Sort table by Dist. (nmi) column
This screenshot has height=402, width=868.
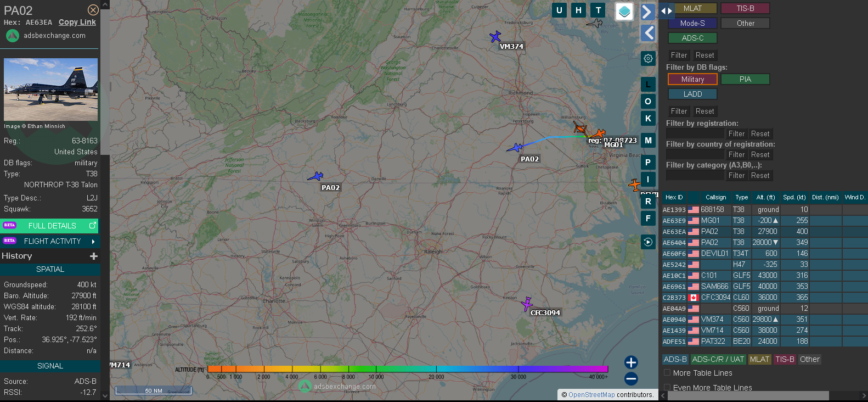pyautogui.click(x=825, y=197)
